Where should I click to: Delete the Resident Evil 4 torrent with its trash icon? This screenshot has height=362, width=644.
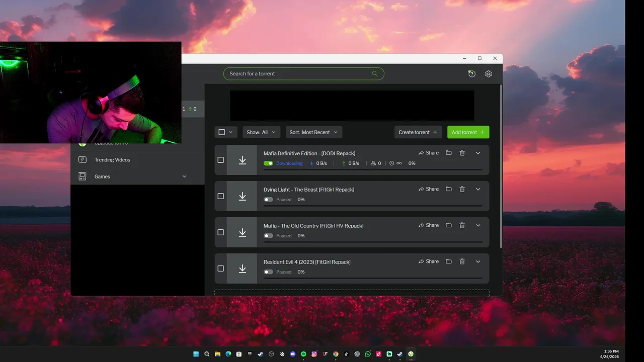(462, 261)
